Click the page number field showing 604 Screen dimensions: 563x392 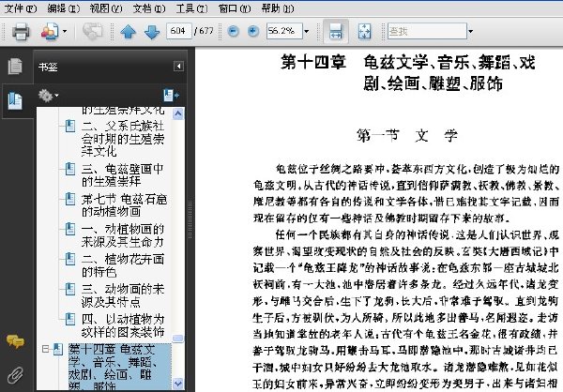(x=178, y=31)
